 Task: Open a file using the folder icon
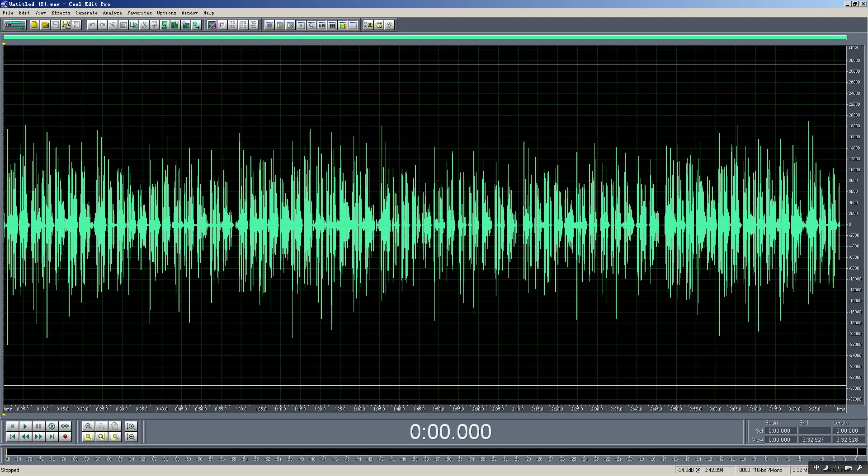click(45, 25)
